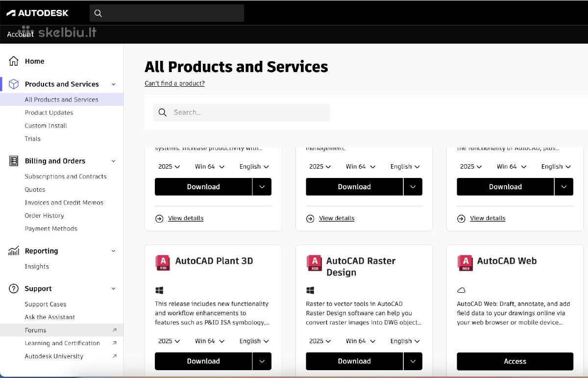The width and height of the screenshot is (588, 378).
Task: Click the external arrow beside Autodesk University
Action: point(115,356)
